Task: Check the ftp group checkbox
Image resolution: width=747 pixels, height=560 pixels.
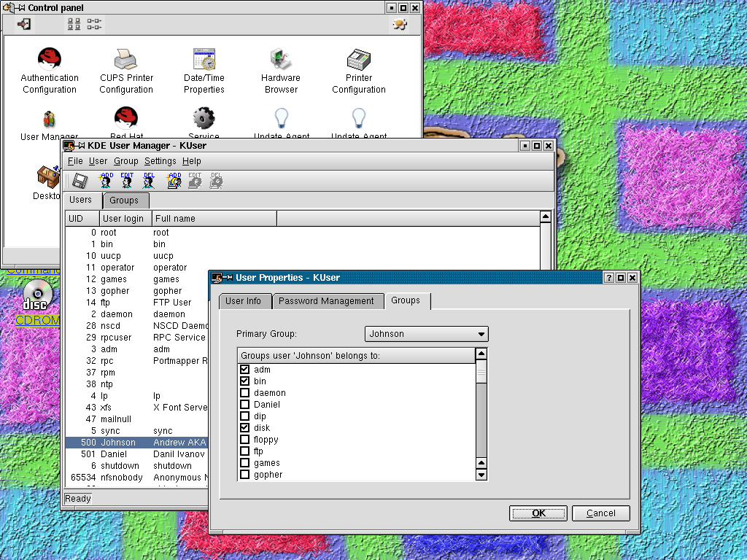Action: click(245, 451)
